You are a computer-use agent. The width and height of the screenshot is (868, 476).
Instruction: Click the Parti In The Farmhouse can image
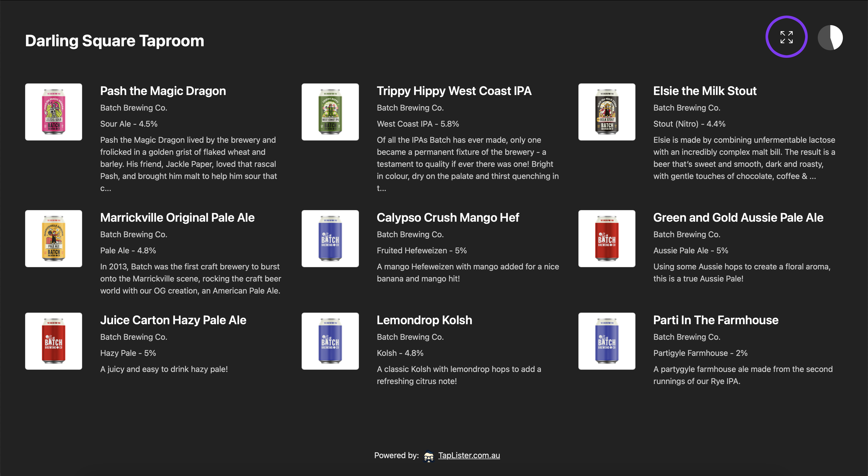point(607,341)
